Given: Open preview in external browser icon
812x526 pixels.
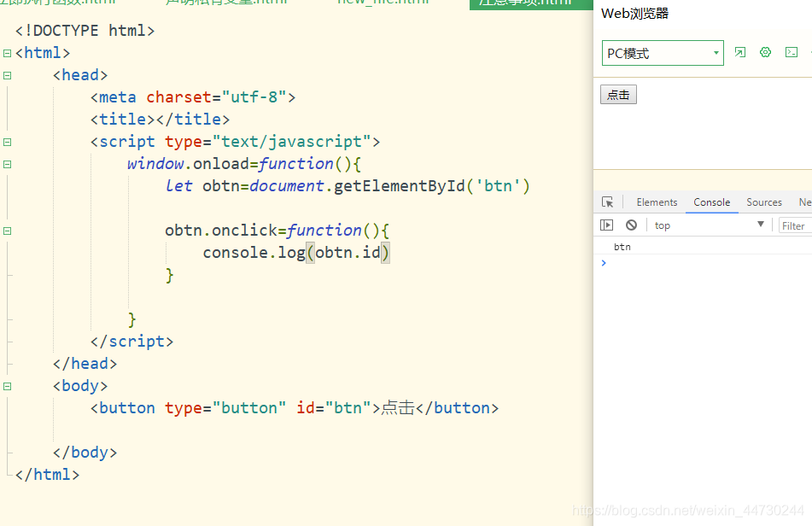Looking at the screenshot, I should 740,52.
